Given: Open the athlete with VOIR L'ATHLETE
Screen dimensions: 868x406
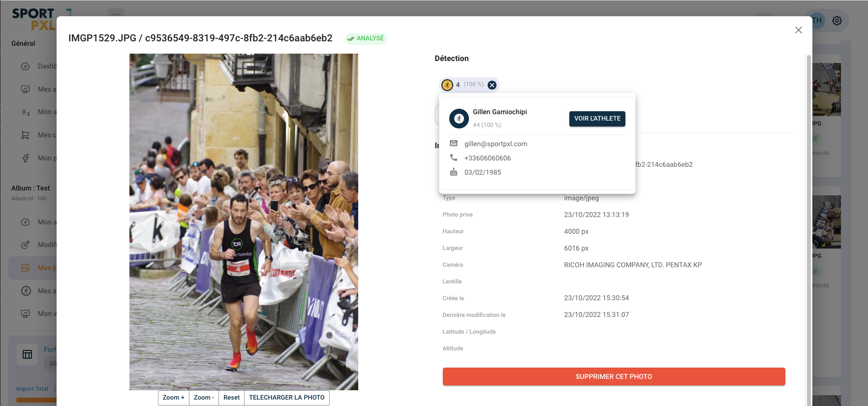Looking at the screenshot, I should [x=597, y=119].
